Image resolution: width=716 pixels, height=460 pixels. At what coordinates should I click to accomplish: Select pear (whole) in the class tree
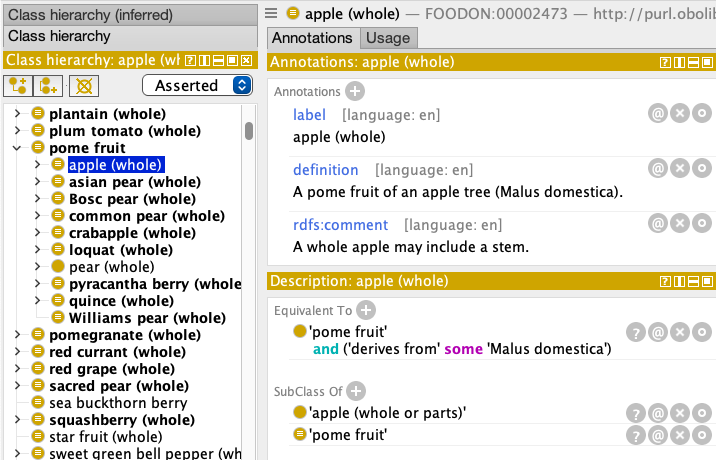(111, 267)
